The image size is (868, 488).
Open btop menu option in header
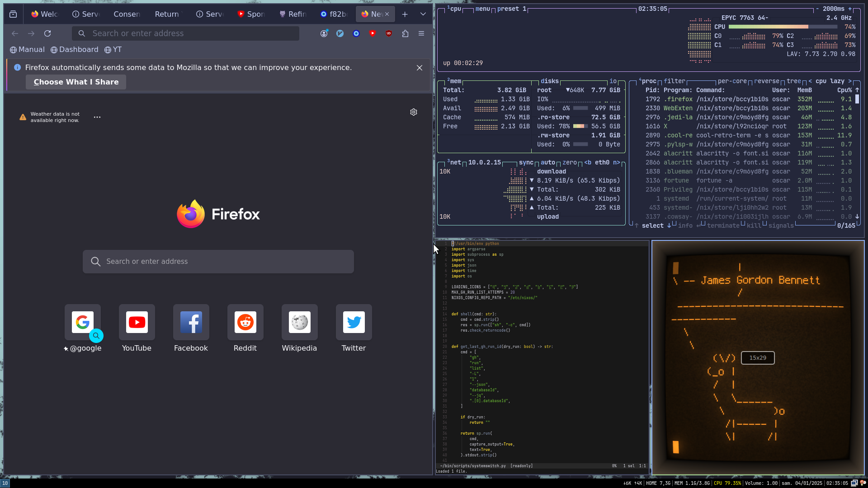(x=483, y=9)
